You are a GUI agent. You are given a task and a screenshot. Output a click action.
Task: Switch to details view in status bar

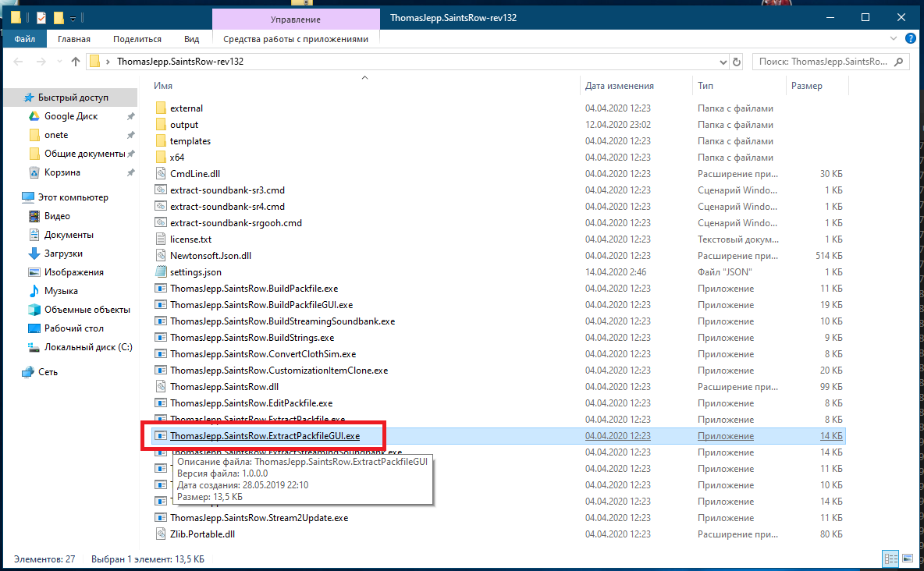coord(890,559)
